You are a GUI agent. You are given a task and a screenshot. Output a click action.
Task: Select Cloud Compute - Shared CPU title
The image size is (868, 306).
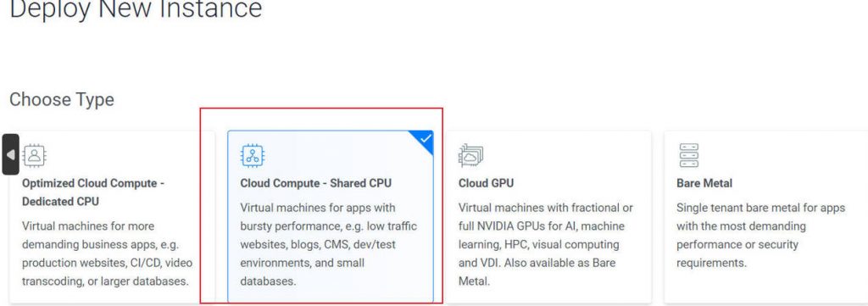(x=315, y=183)
